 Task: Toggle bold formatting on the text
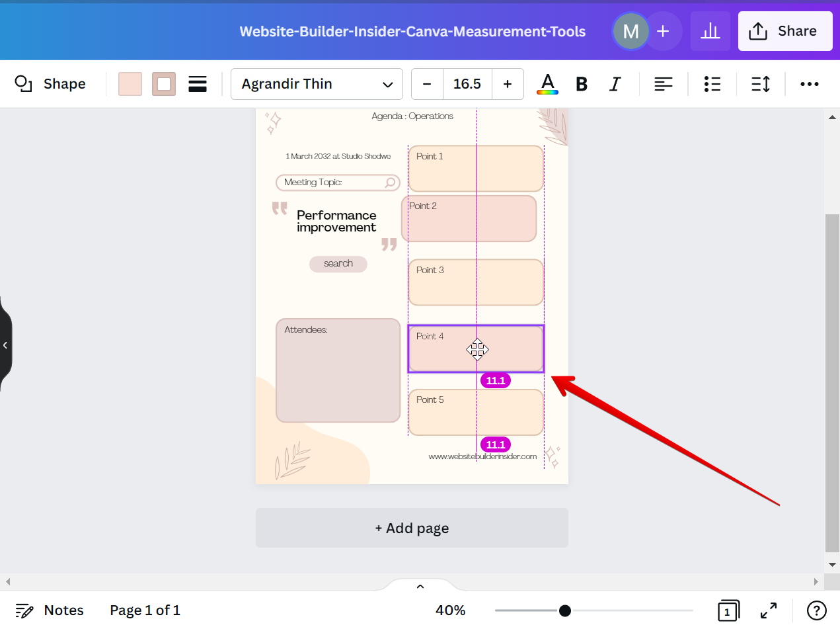(581, 84)
